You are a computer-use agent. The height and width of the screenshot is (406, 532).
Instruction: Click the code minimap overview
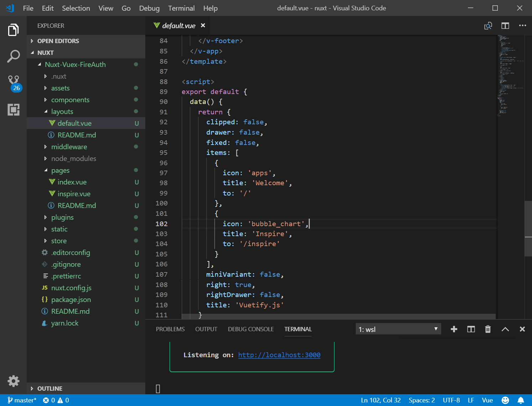pyautogui.click(x=510, y=75)
